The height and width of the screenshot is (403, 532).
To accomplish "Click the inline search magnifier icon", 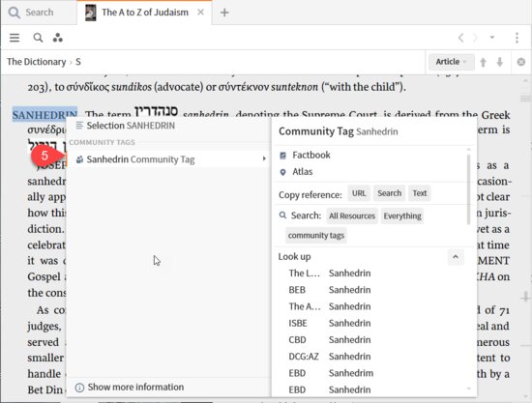I will coord(38,38).
